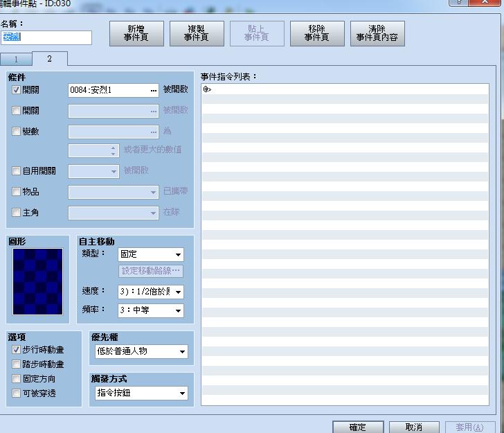Open the 頻率 frequency dropdown

(x=151, y=310)
